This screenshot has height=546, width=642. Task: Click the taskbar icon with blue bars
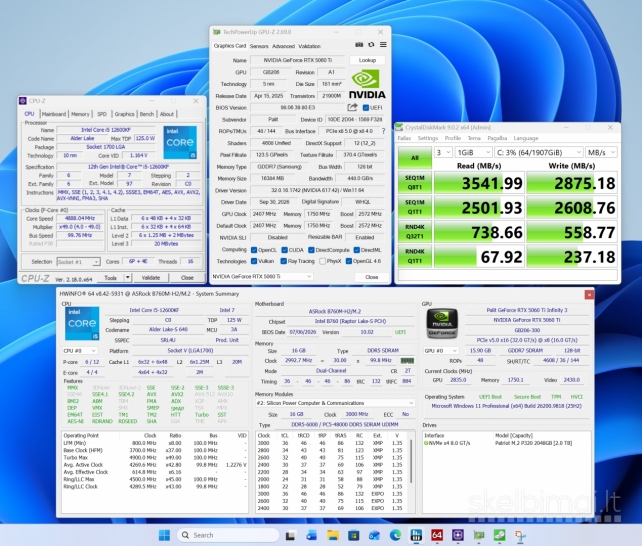point(416,535)
